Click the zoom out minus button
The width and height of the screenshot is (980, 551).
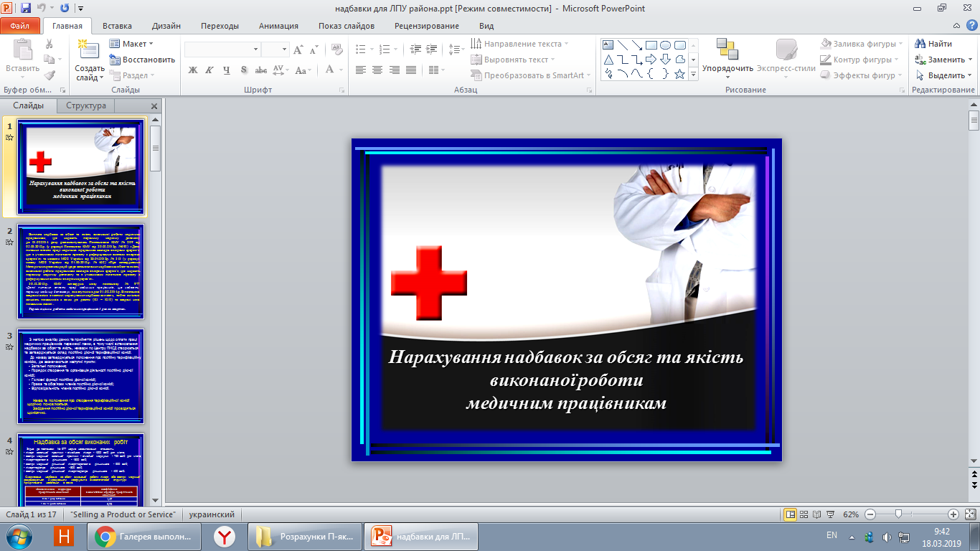(x=870, y=514)
